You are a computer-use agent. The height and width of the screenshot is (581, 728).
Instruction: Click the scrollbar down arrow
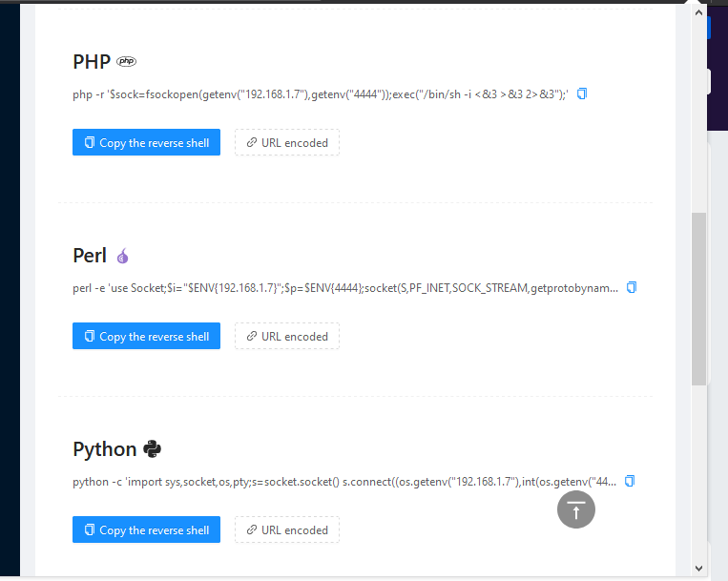[698, 568]
